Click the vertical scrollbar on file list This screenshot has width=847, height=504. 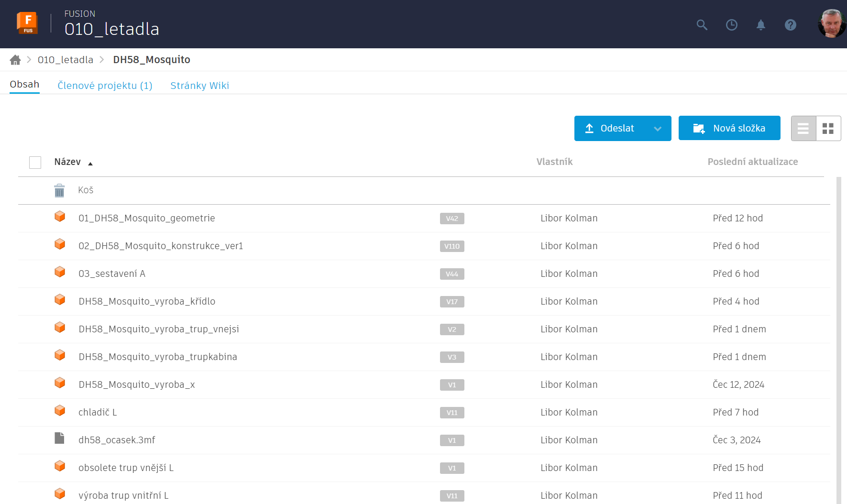pos(838,335)
